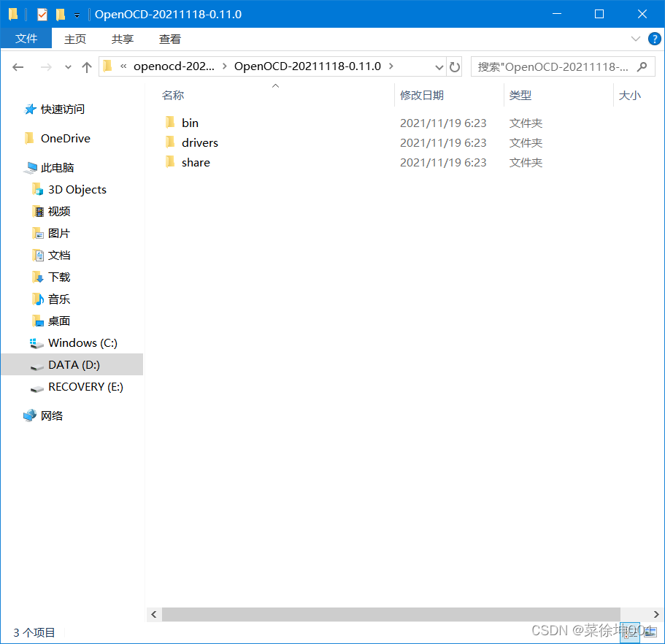Click the 桌面 desktop icon
The height and width of the screenshot is (644, 665).
click(x=38, y=321)
